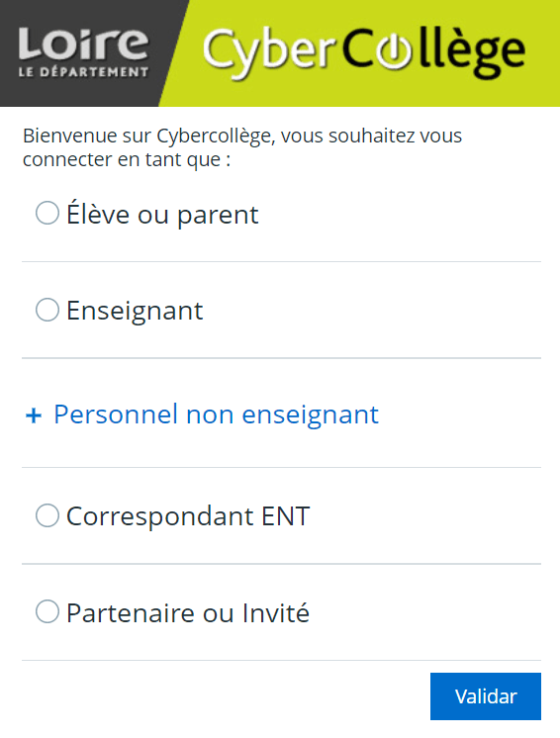560x738 pixels.
Task: Click the 'Élève ou parent' label text
Action: (162, 215)
